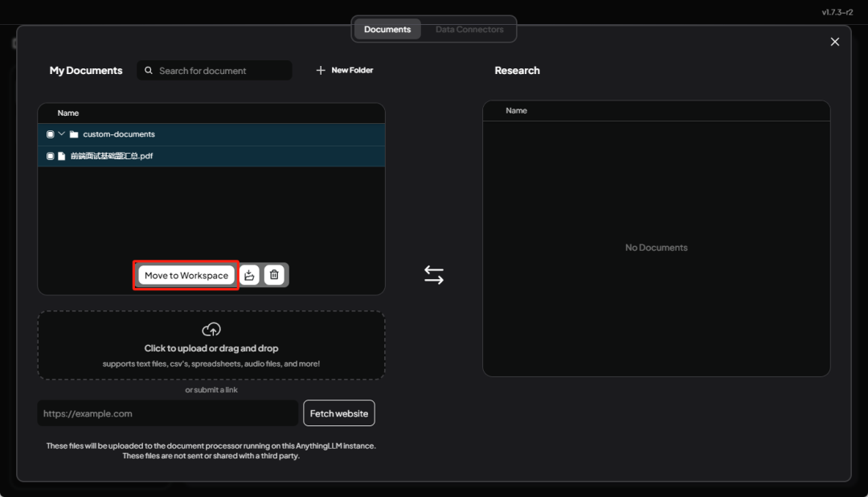868x497 pixels.
Task: Click the move-to-folder icon button
Action: point(249,275)
